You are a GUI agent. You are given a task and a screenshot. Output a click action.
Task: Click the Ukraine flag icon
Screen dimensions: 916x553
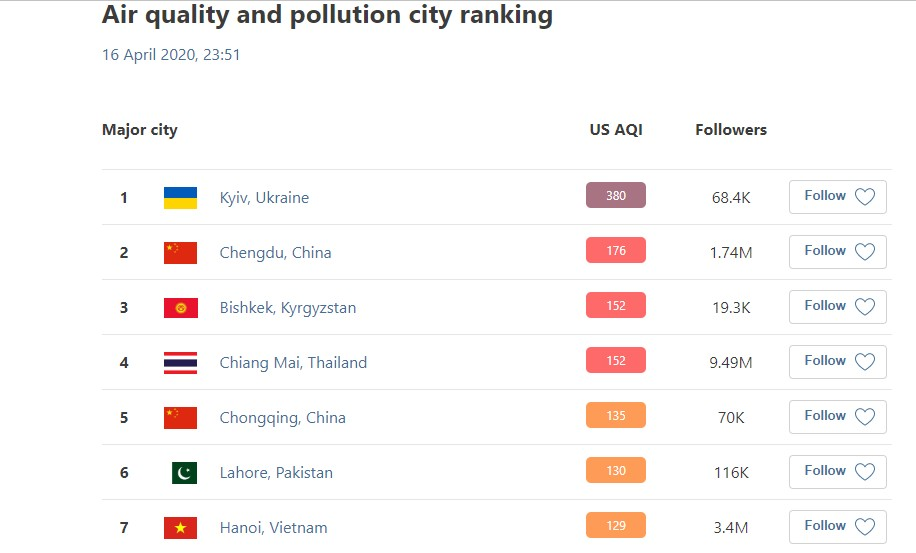tap(180, 198)
